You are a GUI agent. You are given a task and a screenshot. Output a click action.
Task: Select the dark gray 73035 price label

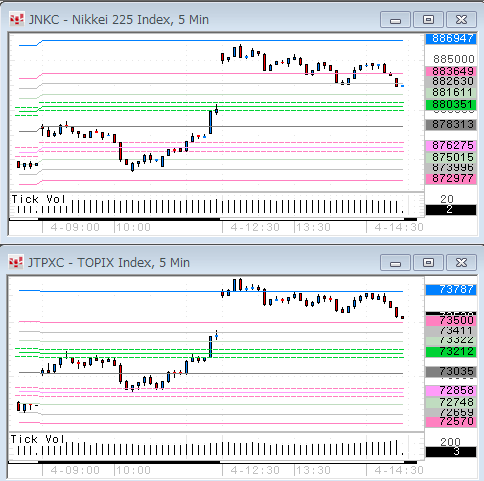click(451, 371)
